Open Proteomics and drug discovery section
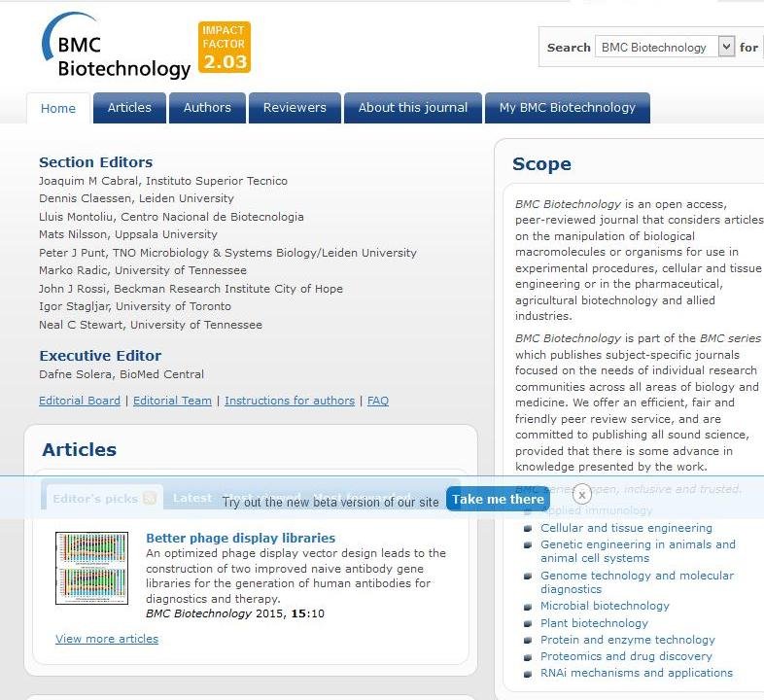The image size is (764, 700). 626,656
